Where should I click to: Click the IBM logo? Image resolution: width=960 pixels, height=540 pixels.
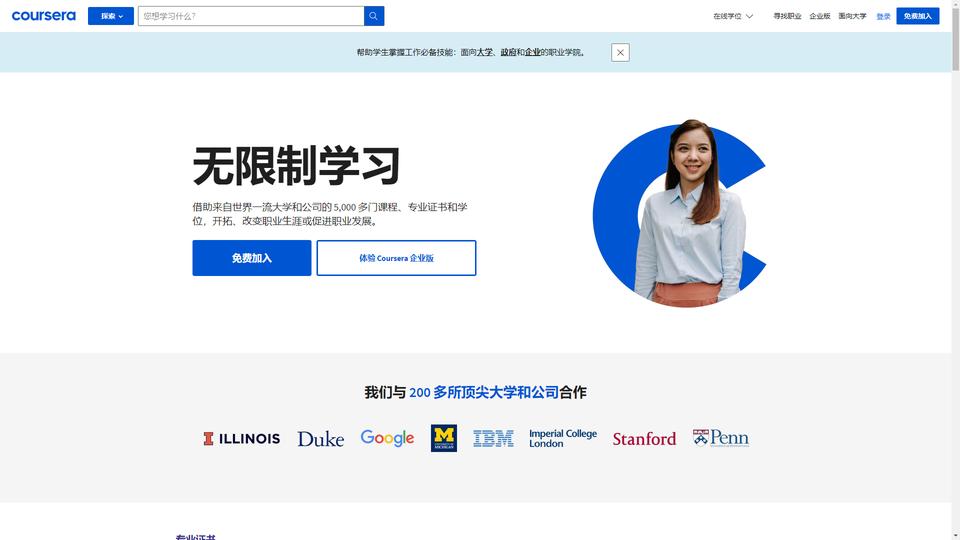click(493, 438)
